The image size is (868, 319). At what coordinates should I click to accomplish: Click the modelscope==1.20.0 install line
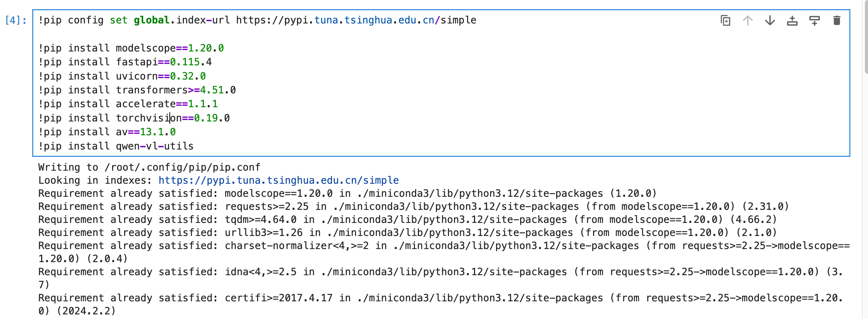point(131,48)
